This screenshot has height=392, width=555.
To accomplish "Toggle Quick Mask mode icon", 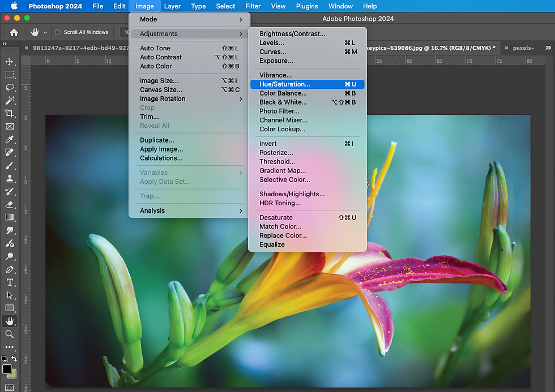I will coord(10,388).
